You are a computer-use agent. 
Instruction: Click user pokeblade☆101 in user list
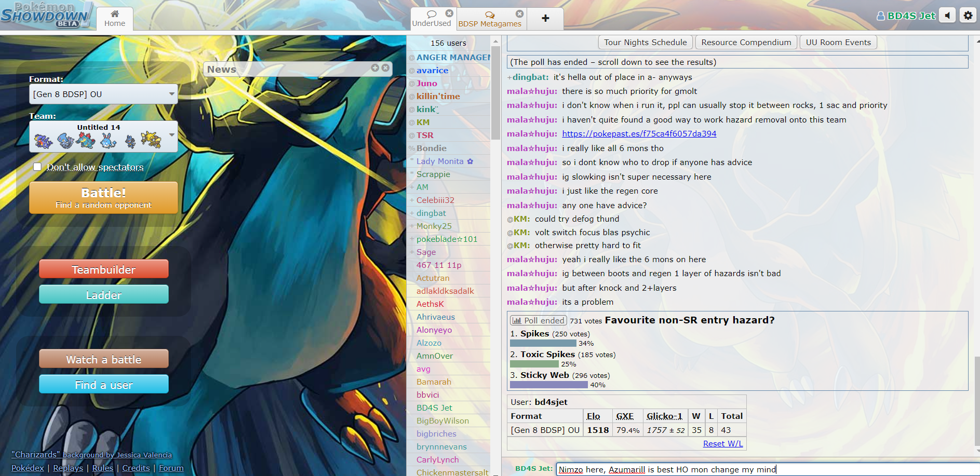click(450, 239)
